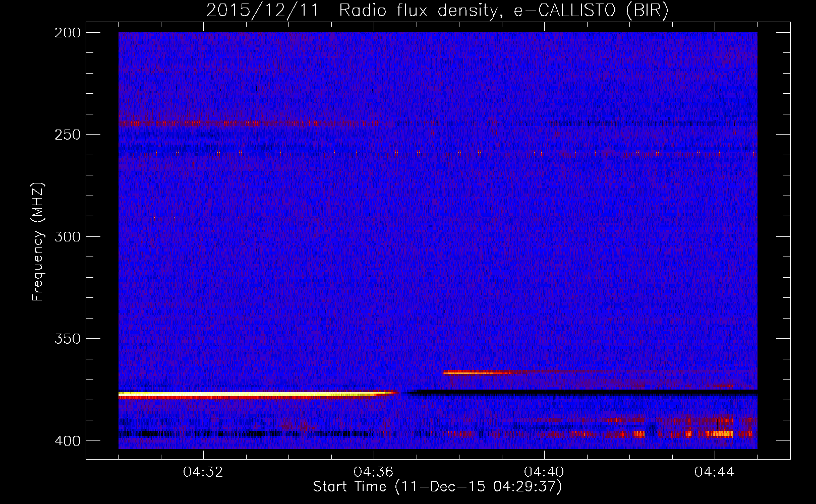Image resolution: width=816 pixels, height=504 pixels.
Task: Click the 'Frequency (MHZ)' axis label
Action: (38, 242)
